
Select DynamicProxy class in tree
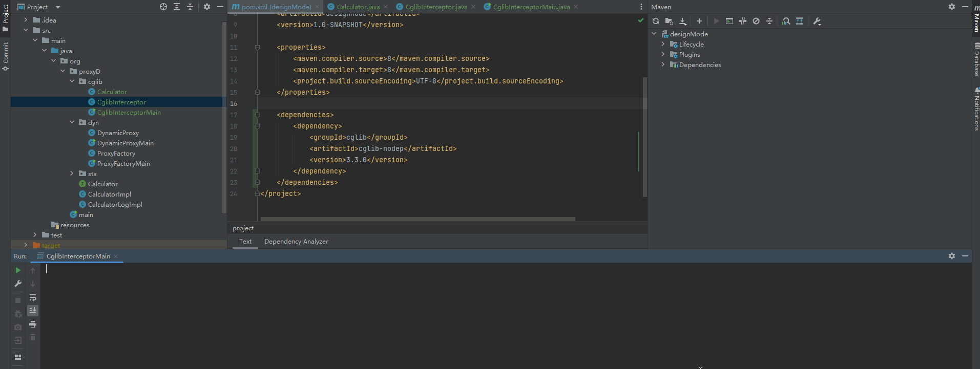pos(118,133)
